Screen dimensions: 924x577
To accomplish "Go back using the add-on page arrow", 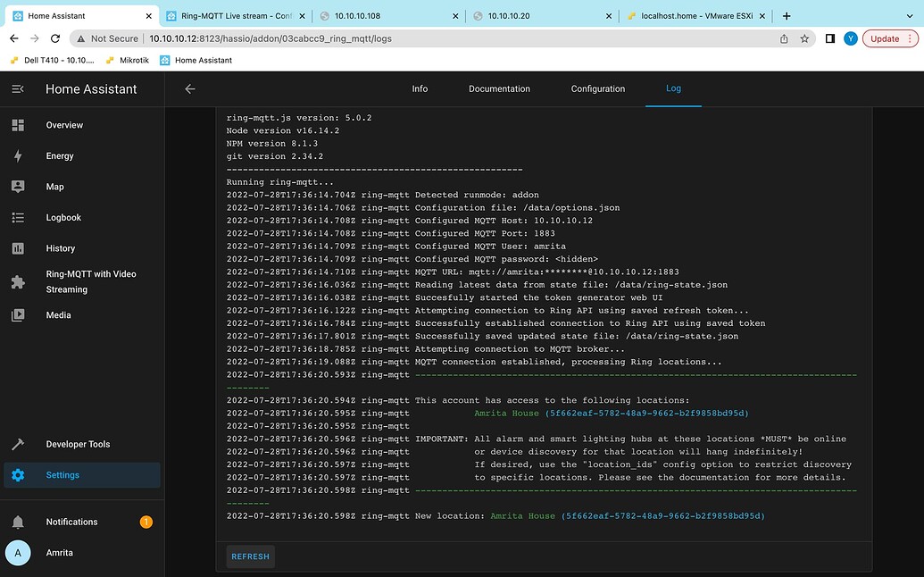I will 190,89.
